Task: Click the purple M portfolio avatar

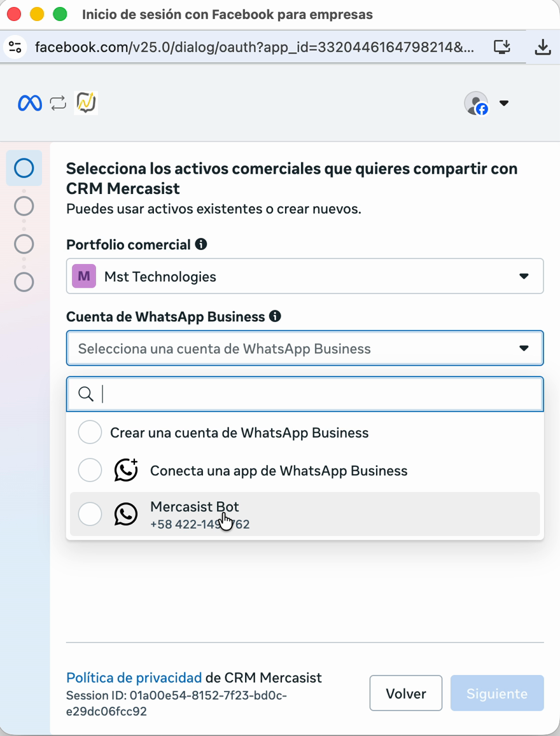Action: [x=84, y=276]
